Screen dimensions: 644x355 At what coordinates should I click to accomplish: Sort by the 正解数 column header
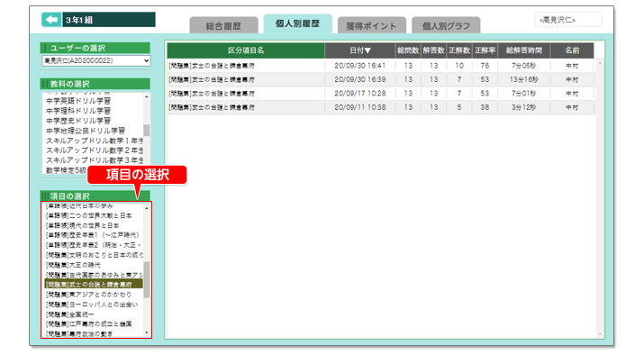[x=459, y=50]
